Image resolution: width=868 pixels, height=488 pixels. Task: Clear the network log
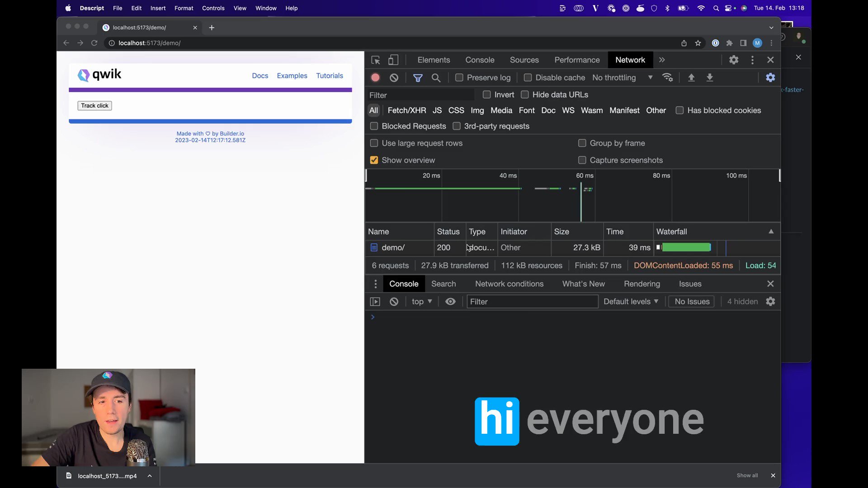click(394, 78)
